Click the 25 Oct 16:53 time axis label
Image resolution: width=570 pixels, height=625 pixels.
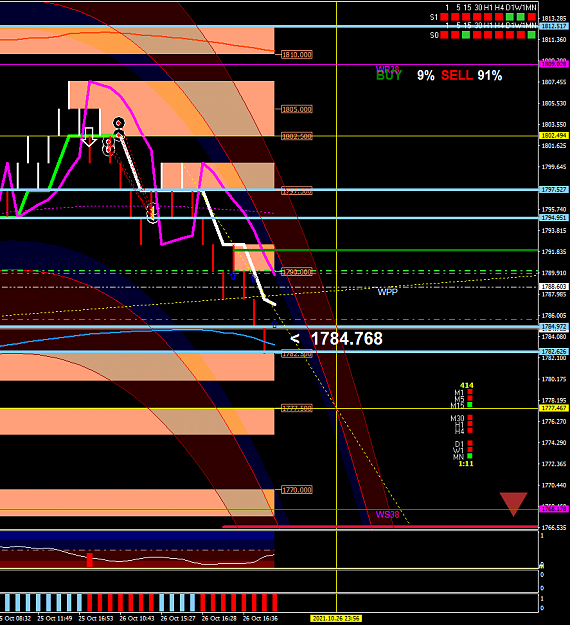click(x=96, y=619)
